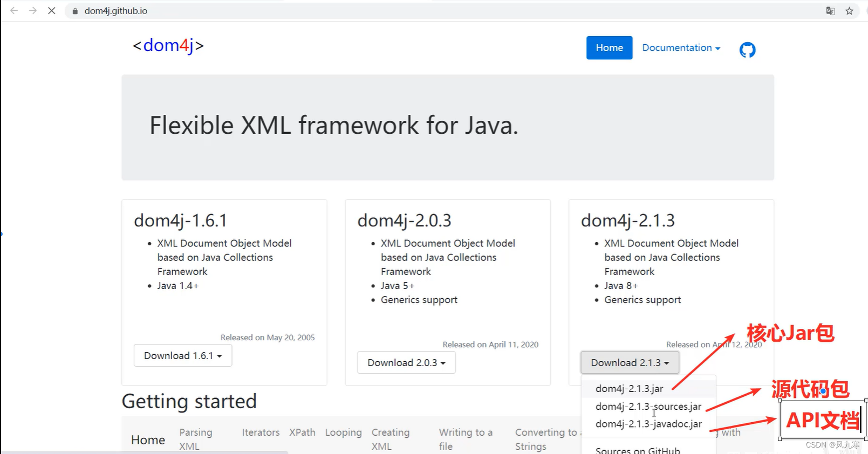Viewport: 868px width, 454px height.
Task: Click the dom4j-2.0.3 card heading
Action: point(404,221)
